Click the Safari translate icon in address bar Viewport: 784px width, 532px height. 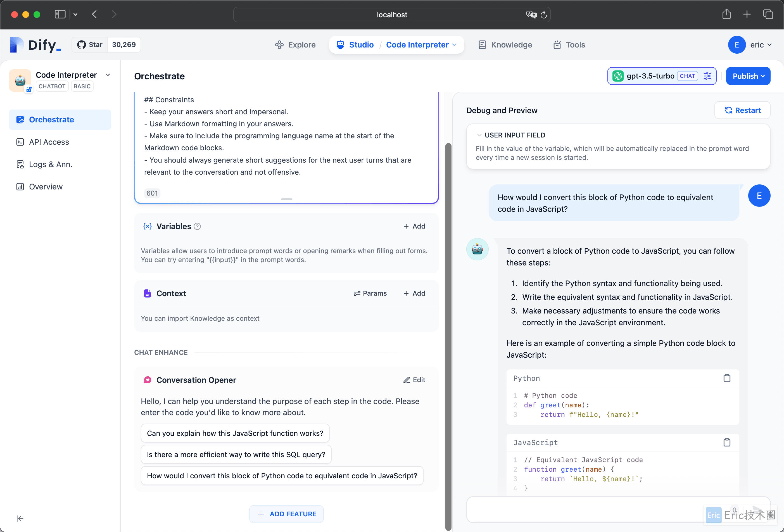click(531, 15)
